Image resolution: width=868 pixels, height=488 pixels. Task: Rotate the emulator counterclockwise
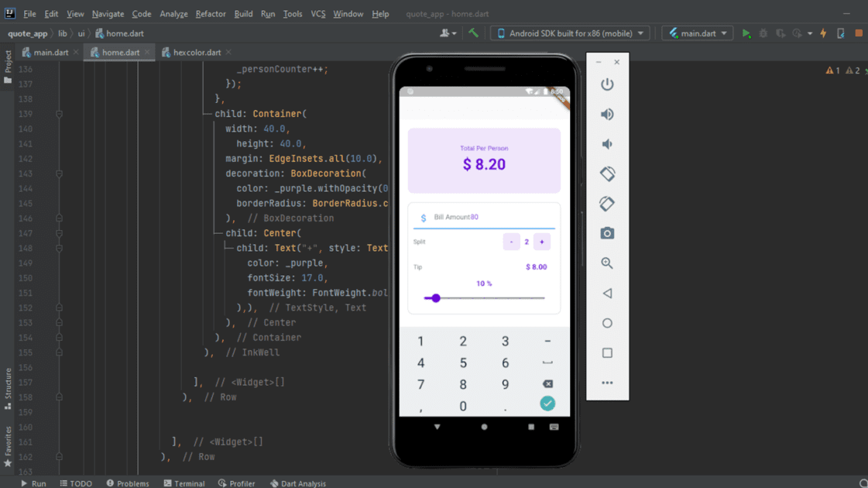click(x=607, y=174)
